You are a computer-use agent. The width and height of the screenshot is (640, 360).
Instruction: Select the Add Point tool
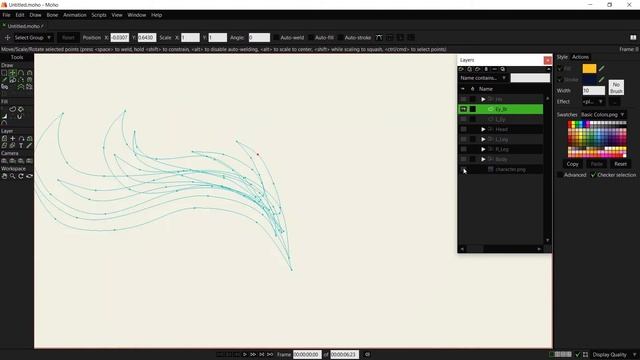pyautogui.click(x=21, y=73)
